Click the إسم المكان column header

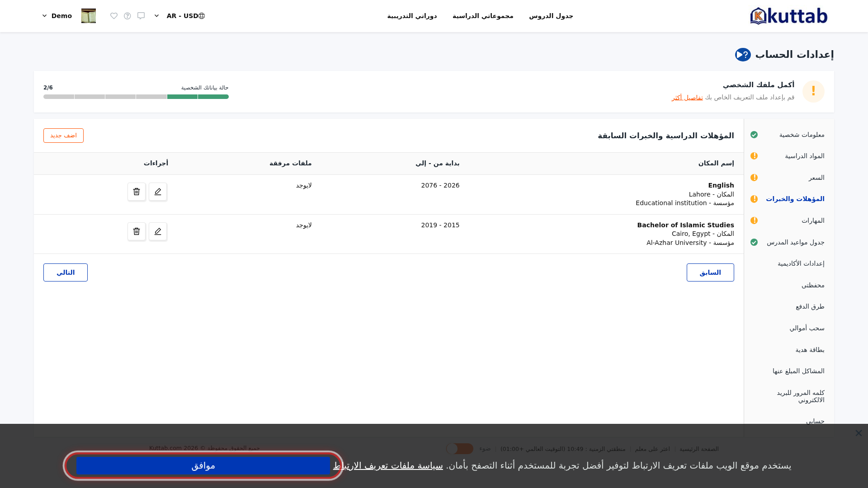(x=716, y=163)
